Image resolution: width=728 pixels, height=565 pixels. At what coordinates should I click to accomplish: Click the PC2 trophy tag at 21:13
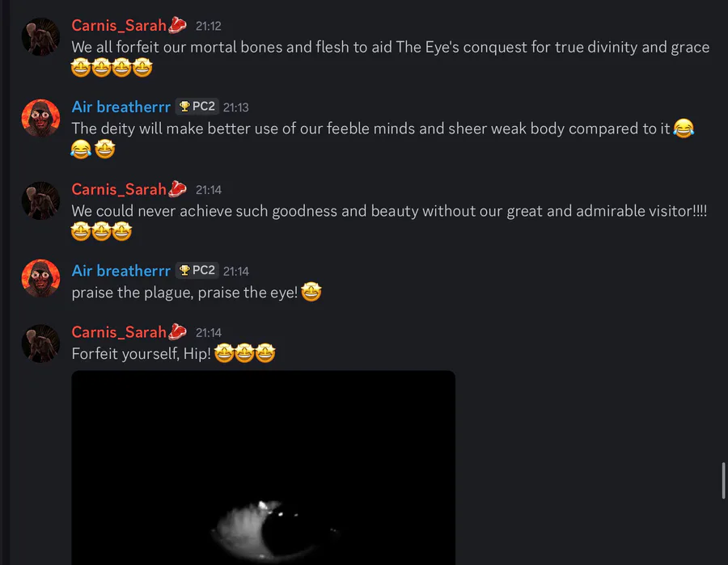197,107
